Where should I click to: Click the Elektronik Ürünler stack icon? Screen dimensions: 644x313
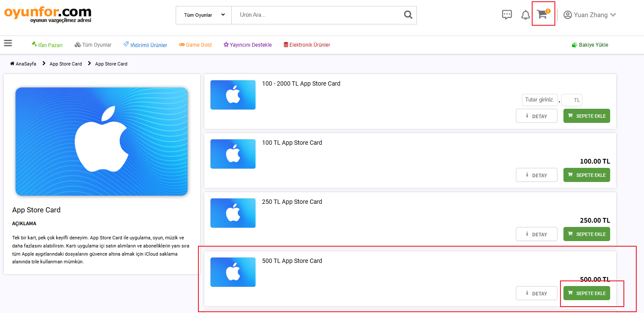pos(286,45)
